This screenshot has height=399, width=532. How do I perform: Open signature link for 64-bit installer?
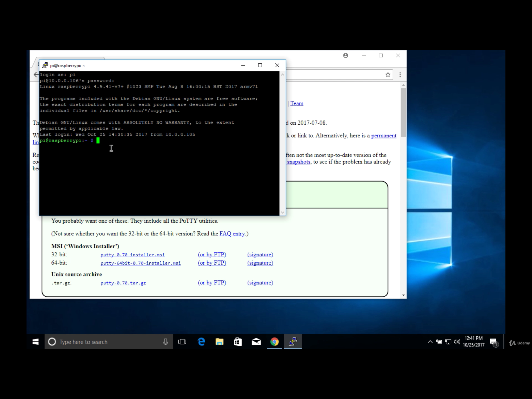260,263
